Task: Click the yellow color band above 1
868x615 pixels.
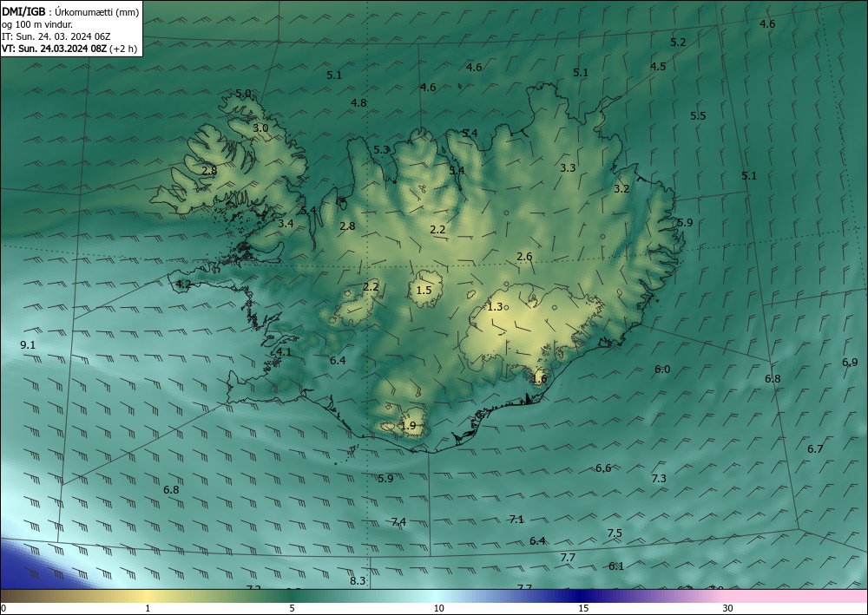Action: (148, 596)
